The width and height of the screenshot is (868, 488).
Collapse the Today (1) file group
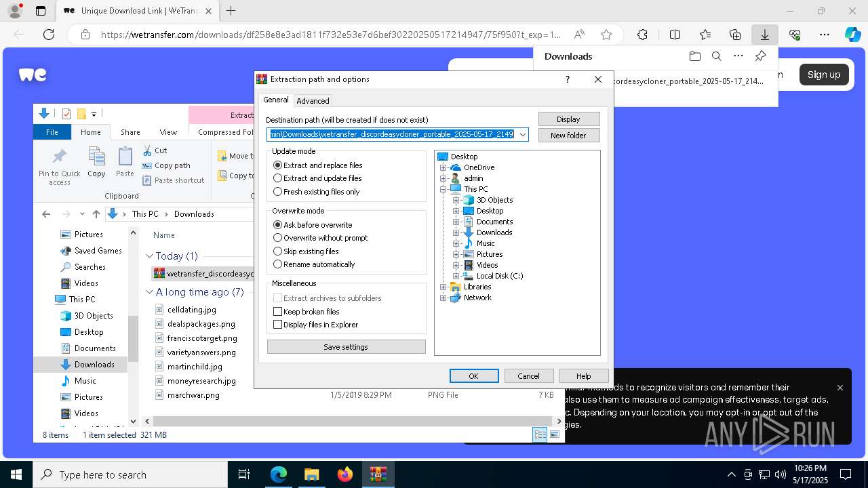[149, 256]
